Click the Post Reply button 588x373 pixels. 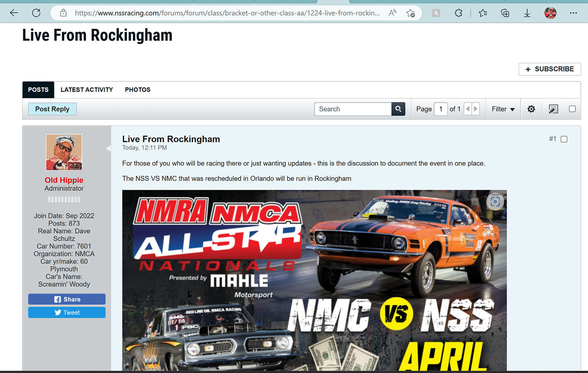(52, 109)
